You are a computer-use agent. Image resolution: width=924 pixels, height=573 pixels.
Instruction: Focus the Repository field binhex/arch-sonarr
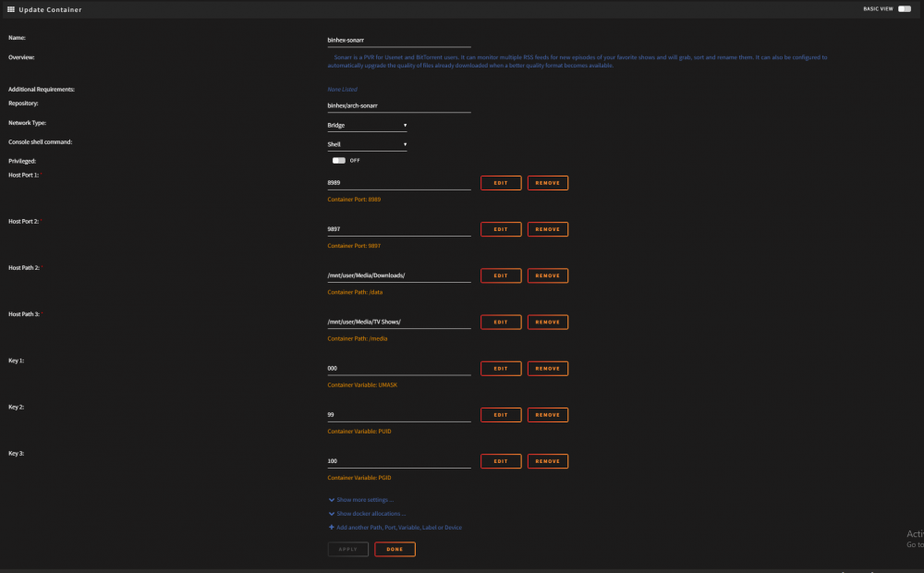(x=399, y=105)
